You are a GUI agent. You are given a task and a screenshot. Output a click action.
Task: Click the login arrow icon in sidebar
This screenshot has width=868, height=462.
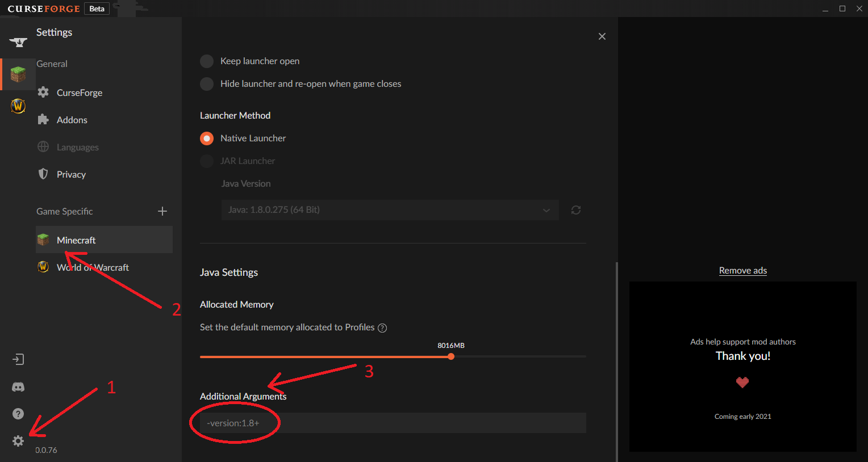[x=18, y=359]
